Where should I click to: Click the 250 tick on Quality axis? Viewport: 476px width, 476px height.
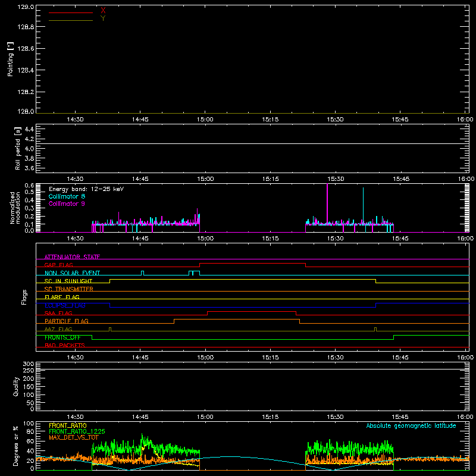[28, 370]
